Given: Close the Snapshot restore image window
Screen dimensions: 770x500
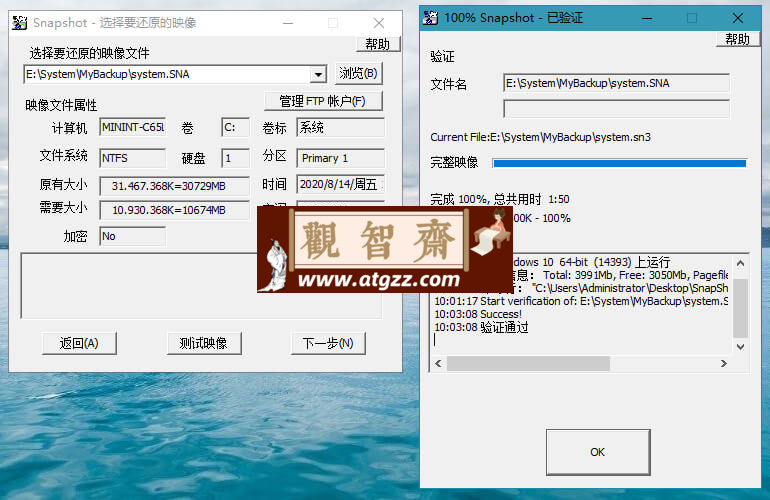Looking at the screenshot, I should pos(379,23).
